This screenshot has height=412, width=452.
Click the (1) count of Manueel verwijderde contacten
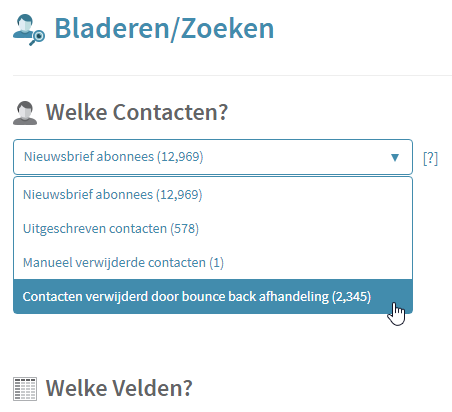pyautogui.click(x=217, y=263)
